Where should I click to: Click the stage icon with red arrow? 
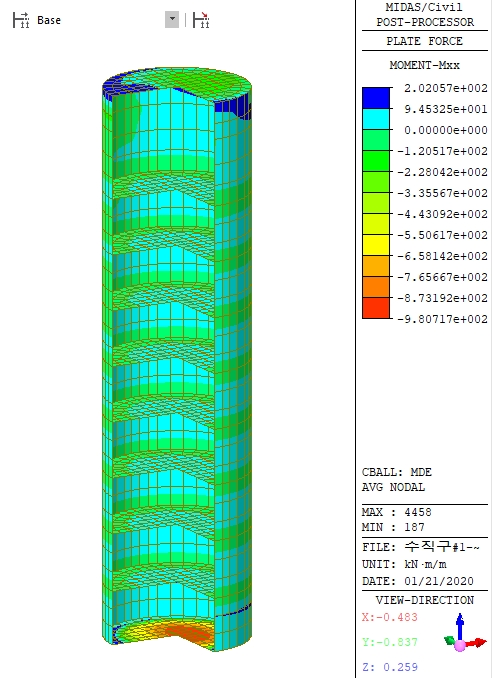(x=201, y=20)
